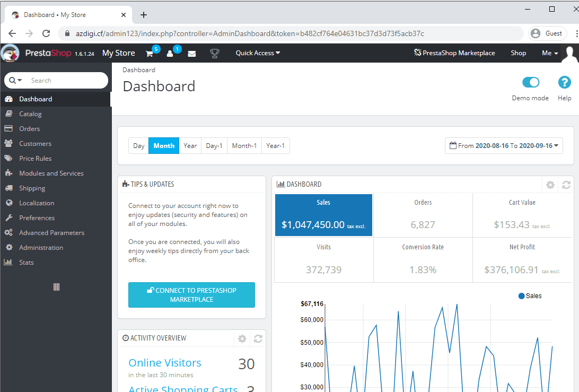
Task: Click the new customers notification icon
Action: click(x=170, y=53)
